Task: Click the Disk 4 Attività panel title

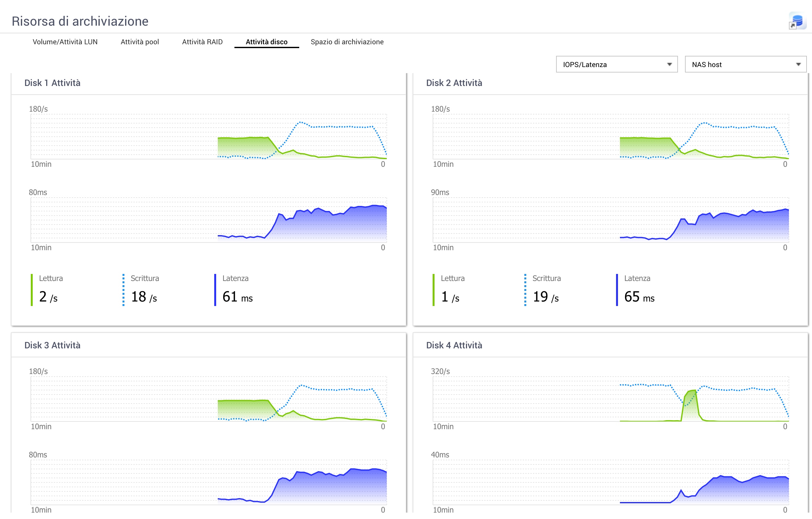Action: [x=454, y=345]
